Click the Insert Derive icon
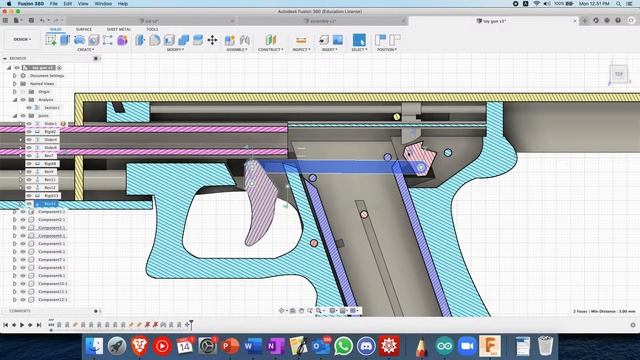 (323, 40)
